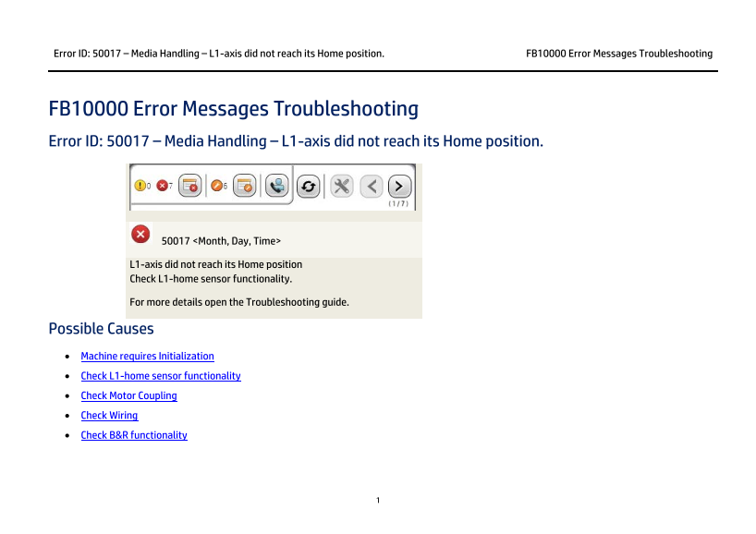Click 'Check L1-home sensor functionality.' message text
This screenshot has width=756, height=534.
point(211,279)
